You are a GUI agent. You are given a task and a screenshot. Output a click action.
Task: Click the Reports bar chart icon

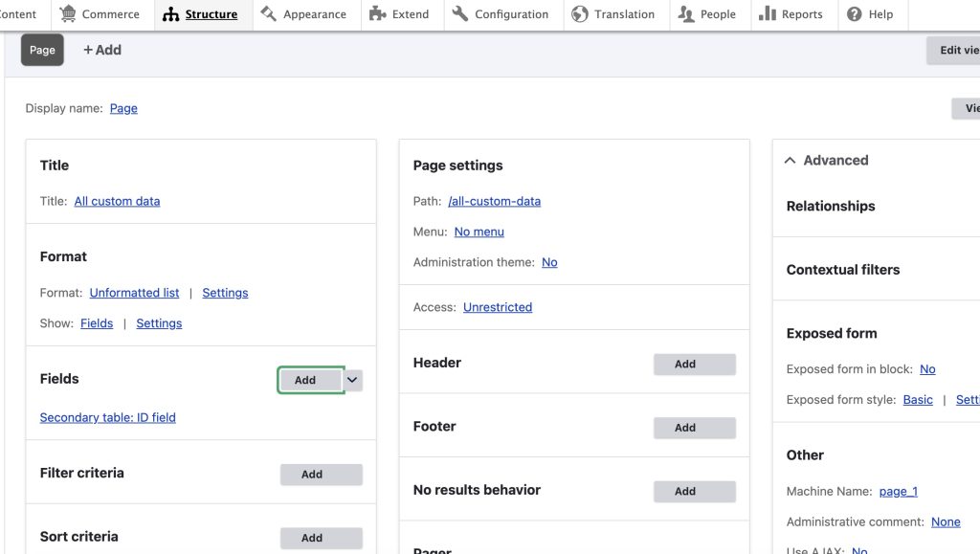tap(767, 13)
